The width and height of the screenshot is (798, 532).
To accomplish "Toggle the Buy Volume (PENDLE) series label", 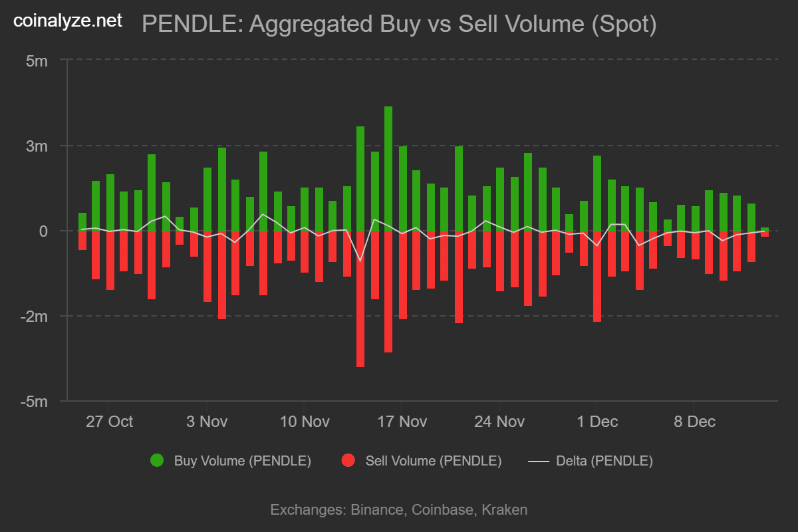I will click(x=242, y=461).
